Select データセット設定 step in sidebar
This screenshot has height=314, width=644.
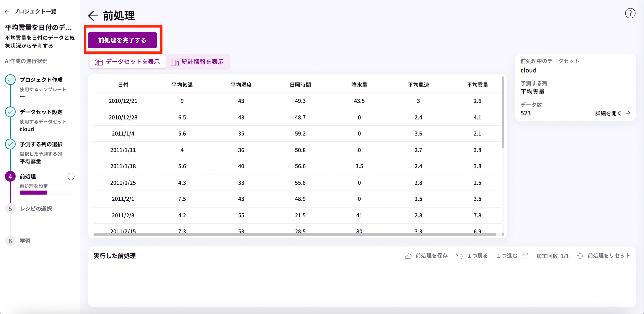[x=41, y=112]
